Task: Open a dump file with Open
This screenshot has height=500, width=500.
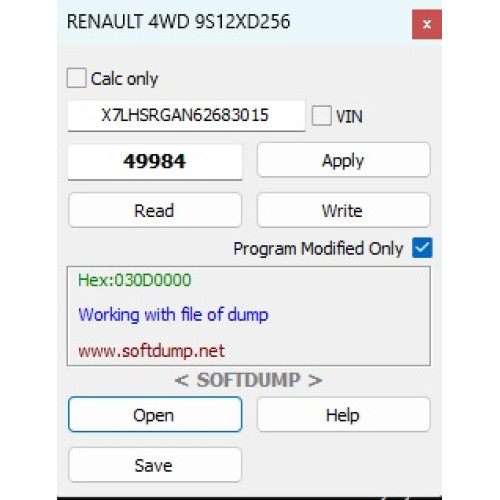Action: pyautogui.click(x=155, y=415)
